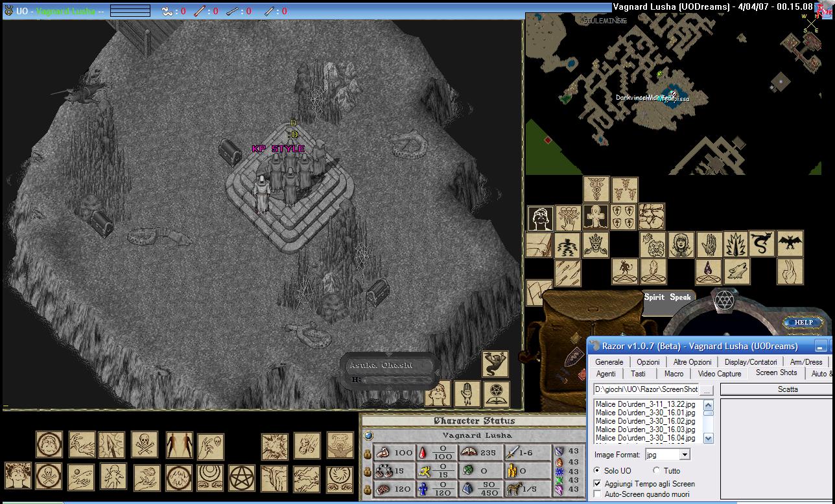Open the Image Format jpg dropdown

click(684, 455)
